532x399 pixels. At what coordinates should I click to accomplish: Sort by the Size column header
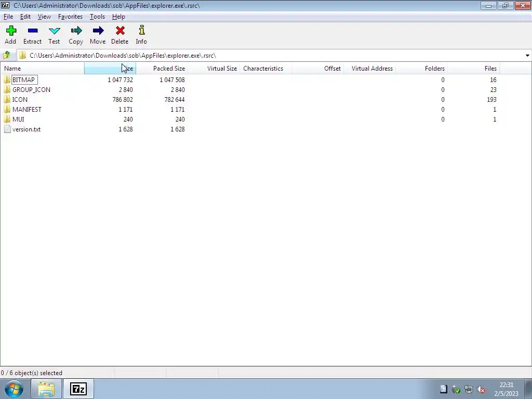pyautogui.click(x=110, y=68)
